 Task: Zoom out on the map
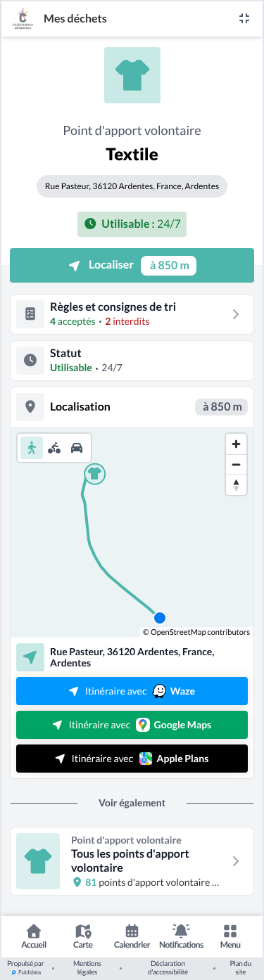click(236, 465)
